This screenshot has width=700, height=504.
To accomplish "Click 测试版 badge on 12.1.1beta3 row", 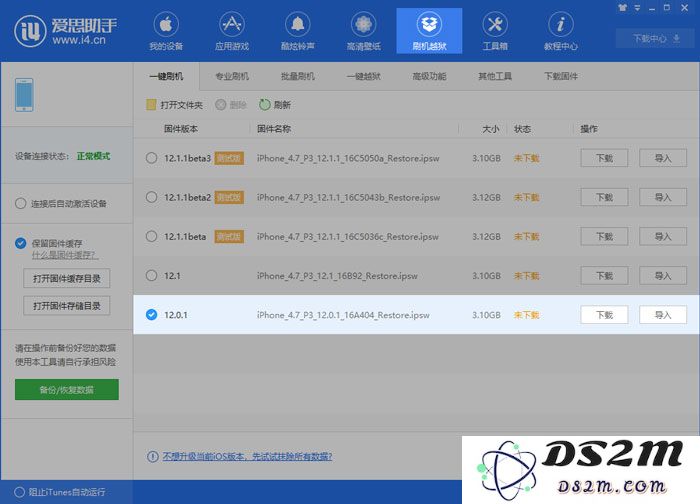I will point(229,158).
